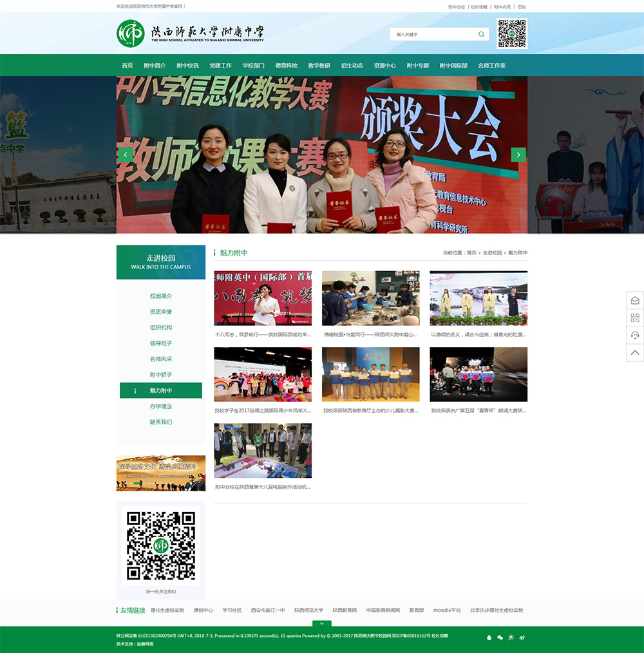The height and width of the screenshot is (653, 644).
Task: Open 招生动态 navigation menu item
Action: [x=352, y=66]
